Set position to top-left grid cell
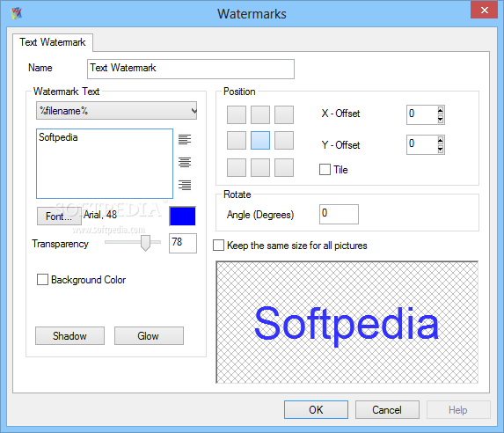Image resolution: width=504 pixels, height=433 pixels. [x=237, y=114]
